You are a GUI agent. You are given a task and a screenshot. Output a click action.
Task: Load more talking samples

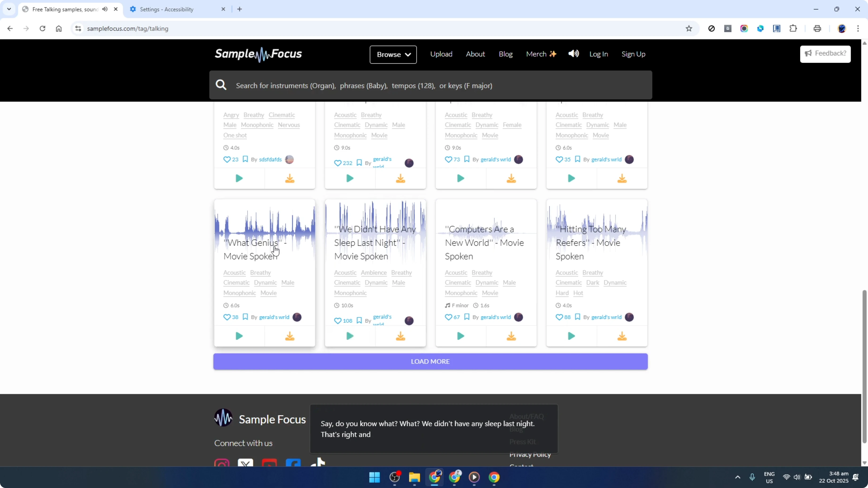click(430, 361)
